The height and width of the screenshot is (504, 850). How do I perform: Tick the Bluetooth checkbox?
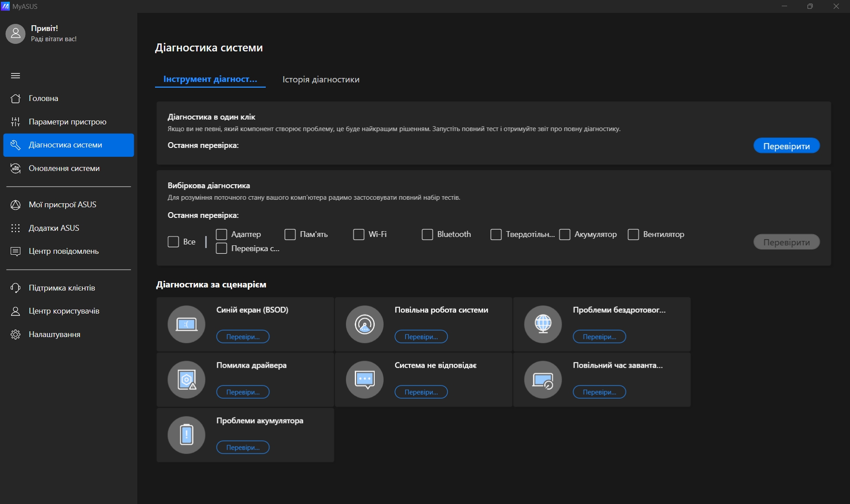pos(427,234)
